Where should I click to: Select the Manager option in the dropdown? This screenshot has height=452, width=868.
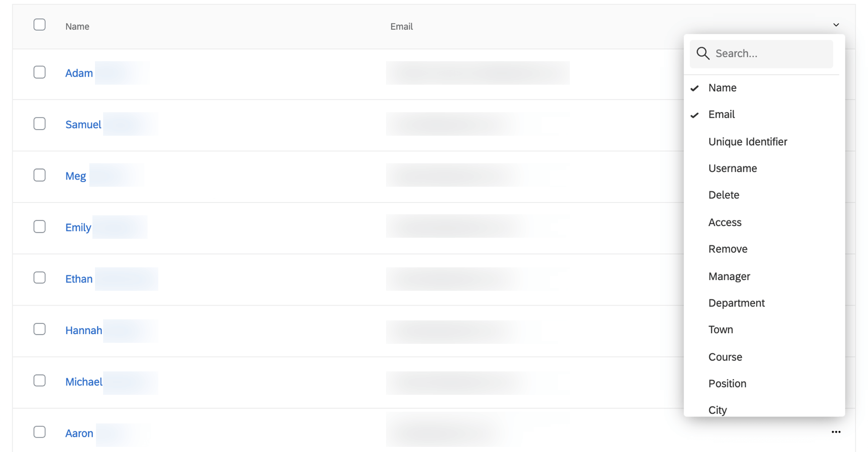click(x=729, y=276)
